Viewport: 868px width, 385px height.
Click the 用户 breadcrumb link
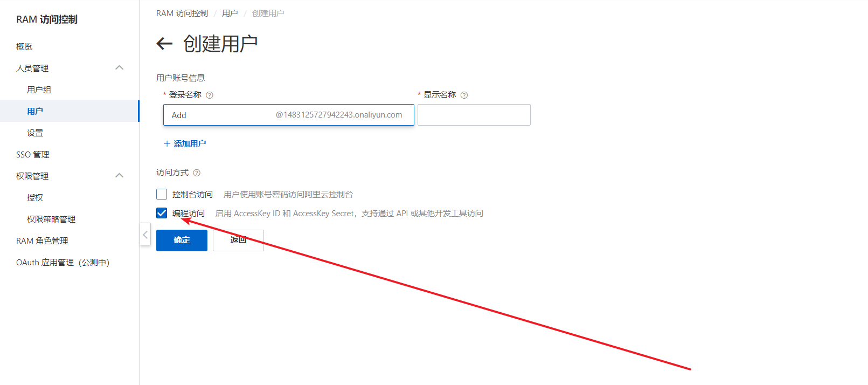point(230,13)
